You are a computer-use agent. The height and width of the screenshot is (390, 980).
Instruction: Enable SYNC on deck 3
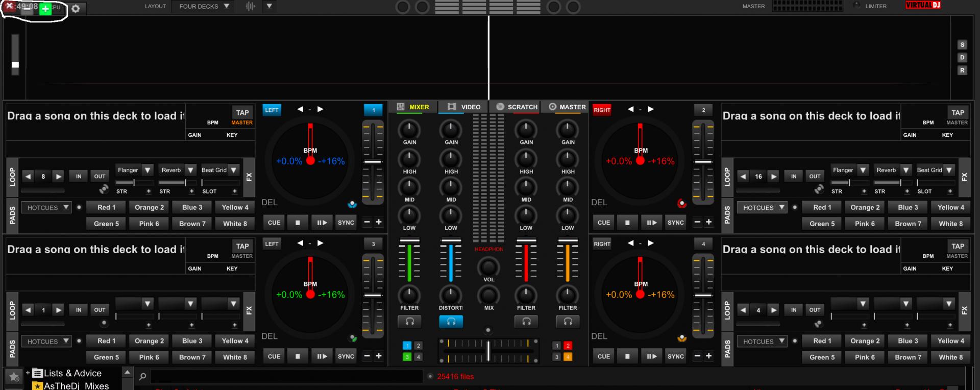click(346, 356)
